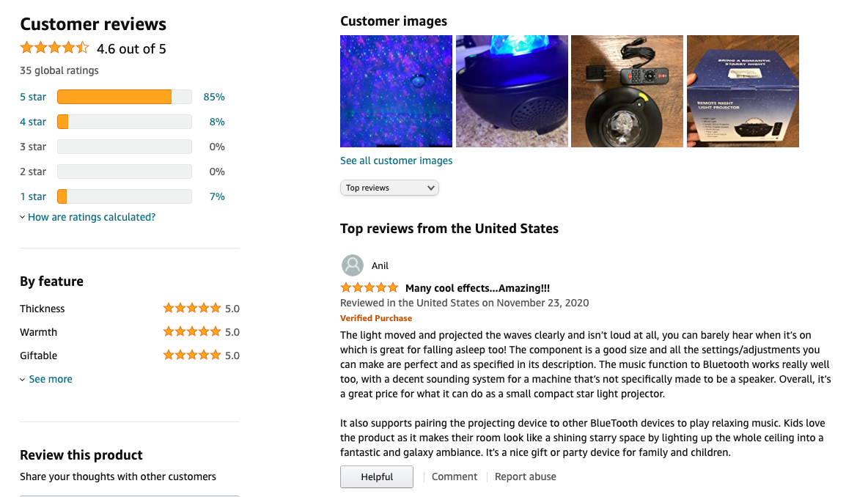Click Anil's profile avatar icon

coord(352,265)
